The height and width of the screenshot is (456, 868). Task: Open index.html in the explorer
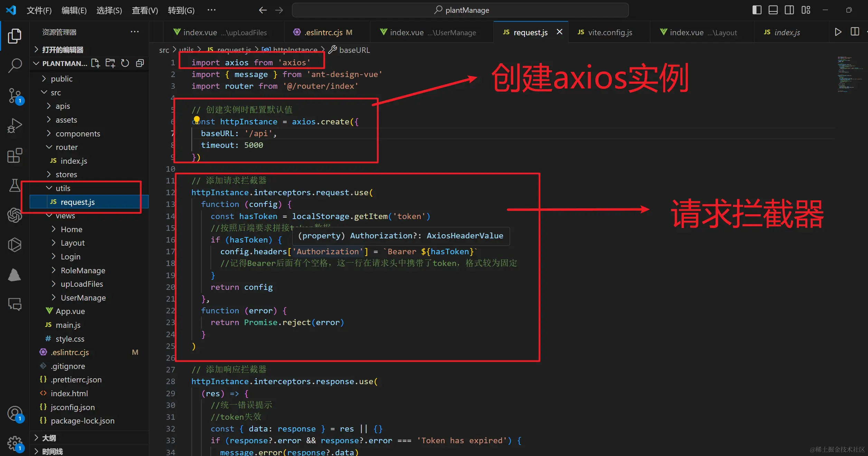[x=89, y=393]
